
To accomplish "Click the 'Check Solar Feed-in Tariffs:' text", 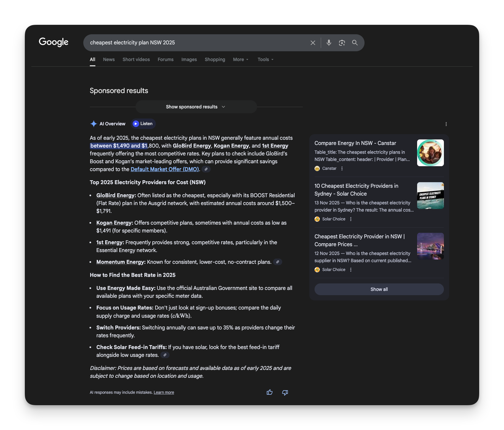I will click(131, 347).
